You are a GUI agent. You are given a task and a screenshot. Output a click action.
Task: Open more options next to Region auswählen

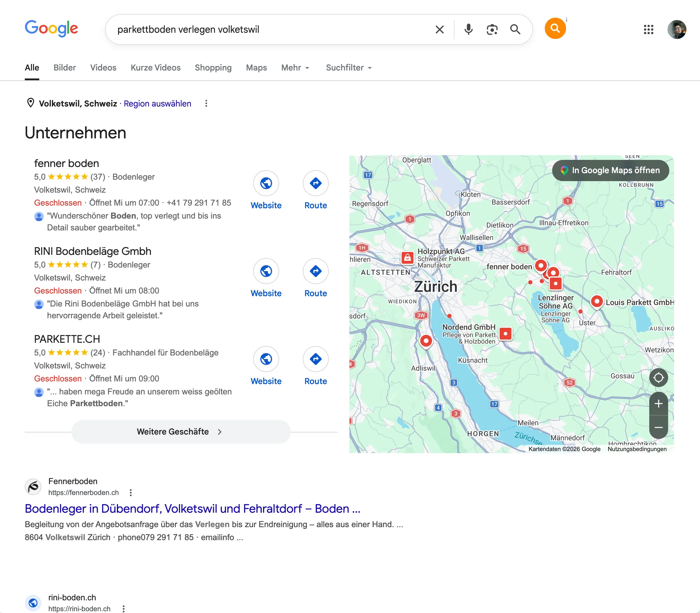click(206, 103)
